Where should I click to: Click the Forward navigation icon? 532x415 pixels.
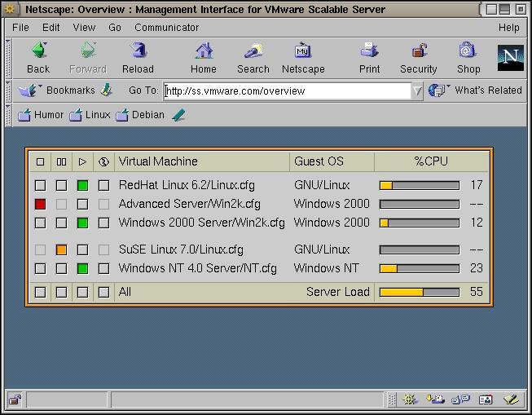coord(88,51)
